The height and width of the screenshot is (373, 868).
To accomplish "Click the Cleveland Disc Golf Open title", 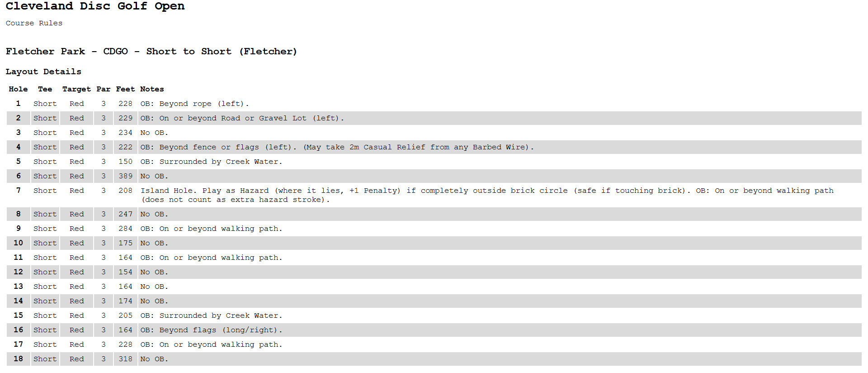I will [x=95, y=6].
